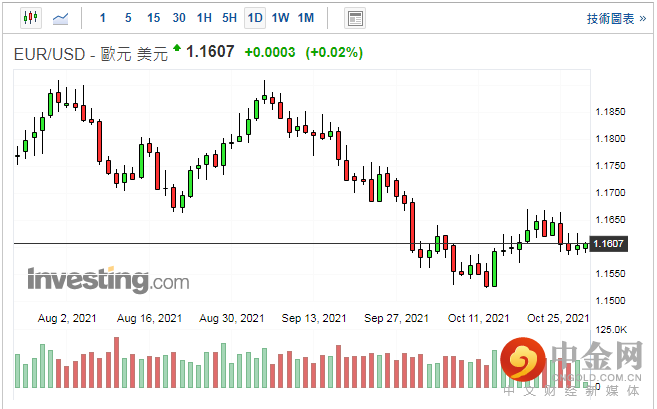
Task: Select the 1D timeframe
Action: point(255,18)
